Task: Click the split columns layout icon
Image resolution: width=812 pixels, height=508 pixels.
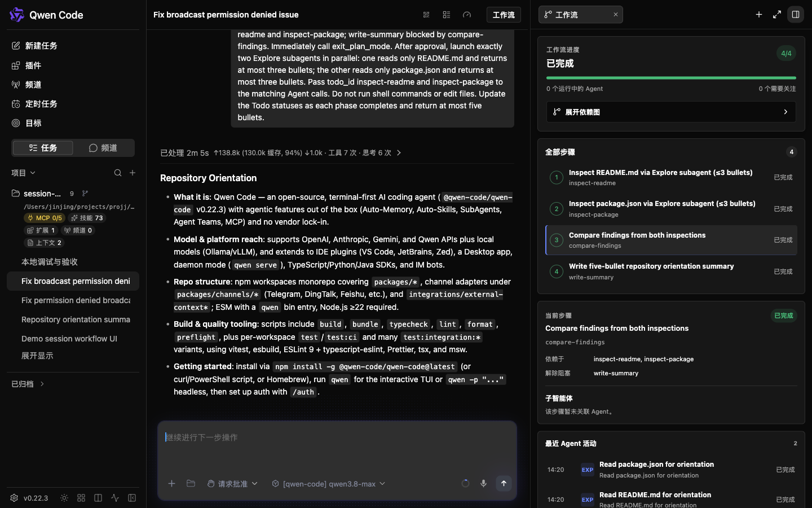Action: tap(98, 498)
